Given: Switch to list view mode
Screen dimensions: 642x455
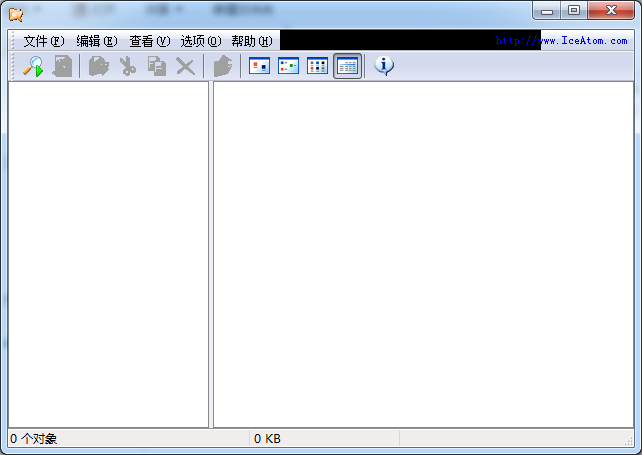Looking at the screenshot, I should (317, 66).
